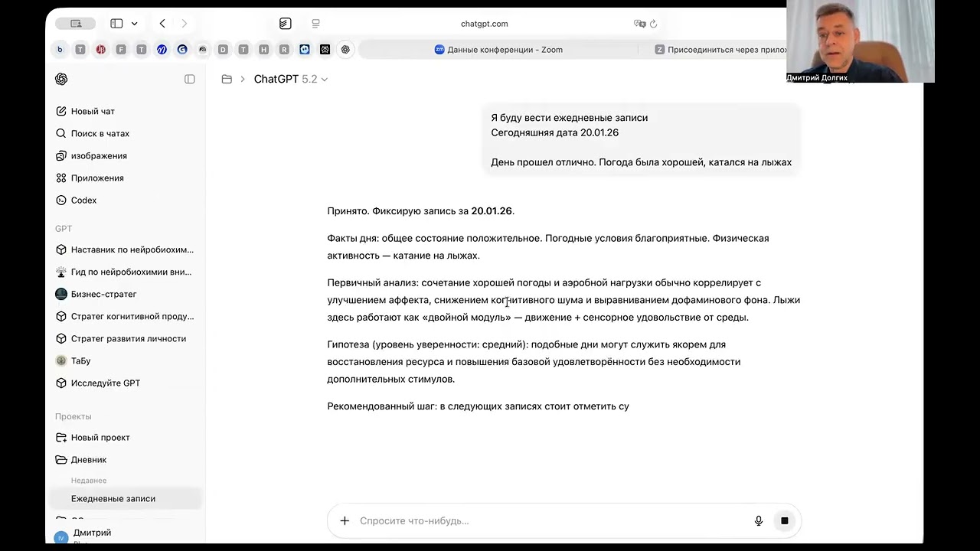Click the Бизнес-стратег round avatar icon

pyautogui.click(x=61, y=294)
